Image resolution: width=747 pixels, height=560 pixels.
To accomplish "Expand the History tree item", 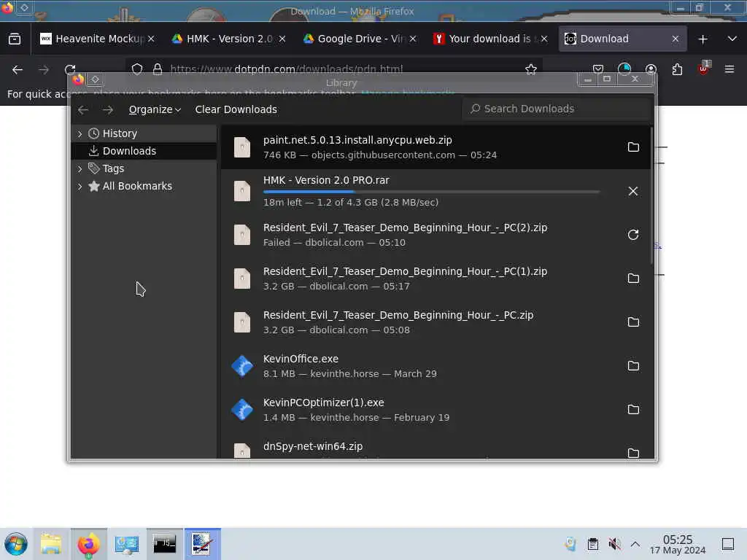I will tap(80, 134).
